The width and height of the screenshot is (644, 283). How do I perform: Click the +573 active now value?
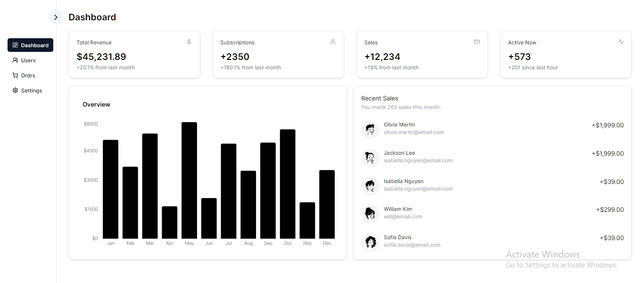pos(520,57)
